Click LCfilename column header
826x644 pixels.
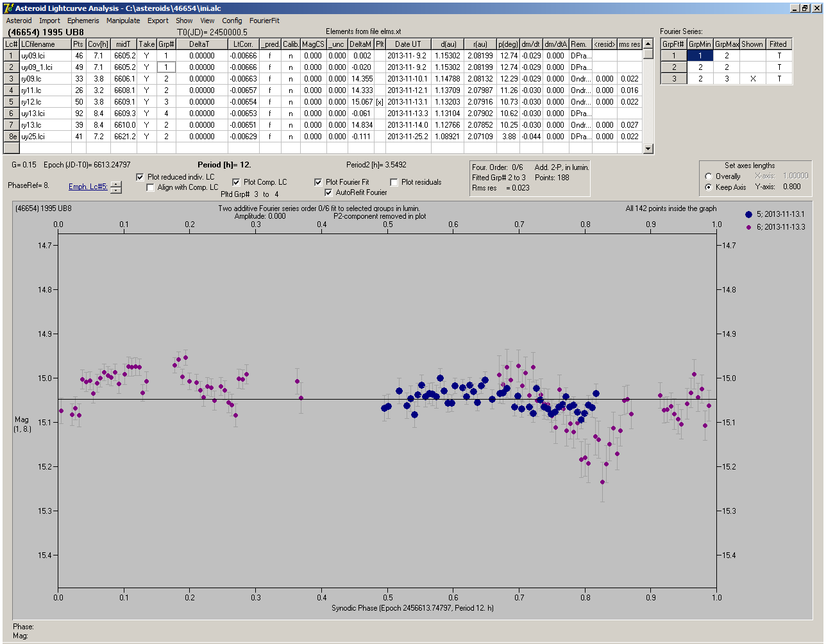pos(45,44)
